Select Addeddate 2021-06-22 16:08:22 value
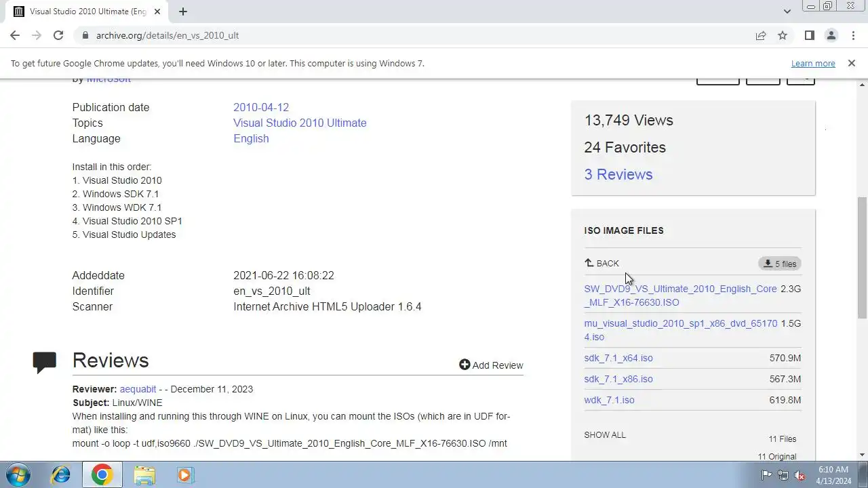This screenshot has width=868, height=488. [283, 275]
